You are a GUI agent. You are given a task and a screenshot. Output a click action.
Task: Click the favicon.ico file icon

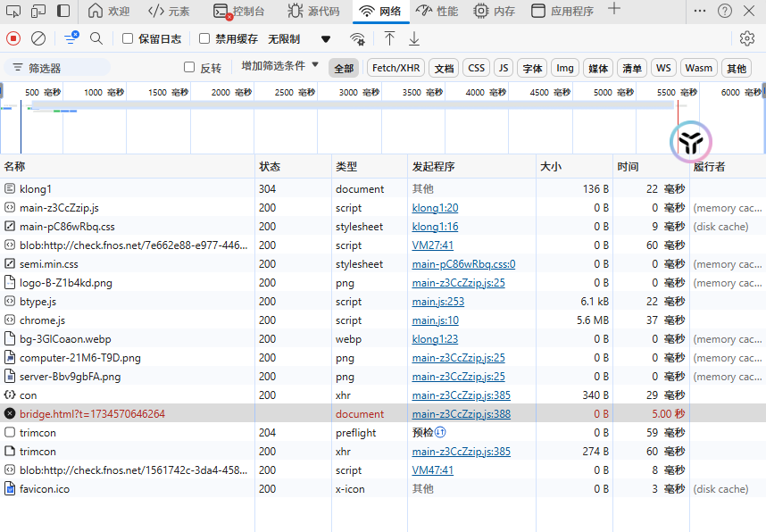point(9,488)
